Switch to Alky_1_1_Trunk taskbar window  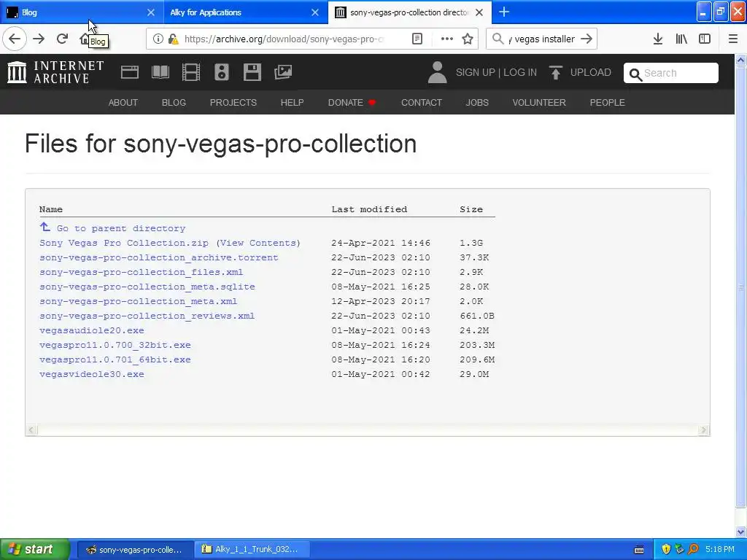[252, 550]
